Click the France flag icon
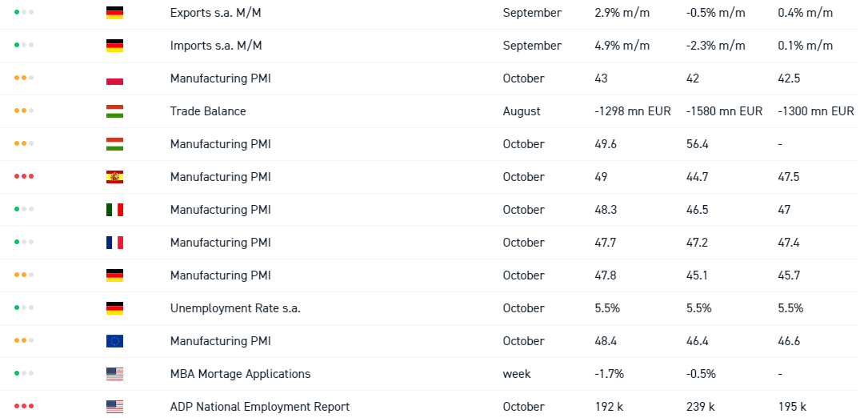 click(x=114, y=243)
